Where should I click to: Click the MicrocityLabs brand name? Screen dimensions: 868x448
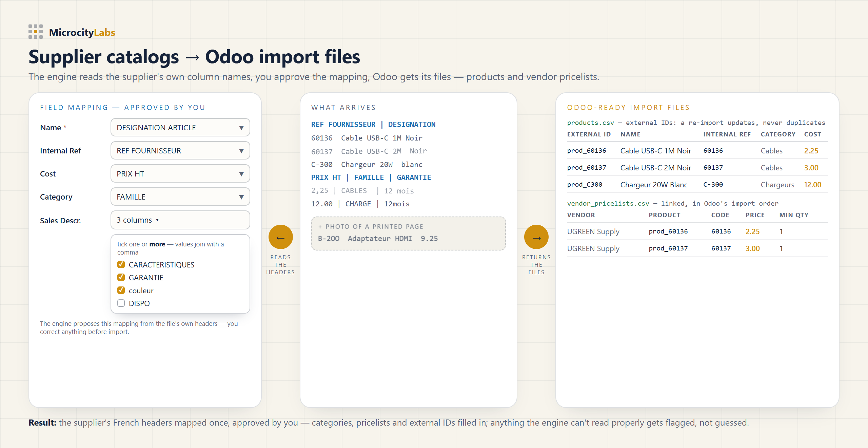pyautogui.click(x=82, y=32)
